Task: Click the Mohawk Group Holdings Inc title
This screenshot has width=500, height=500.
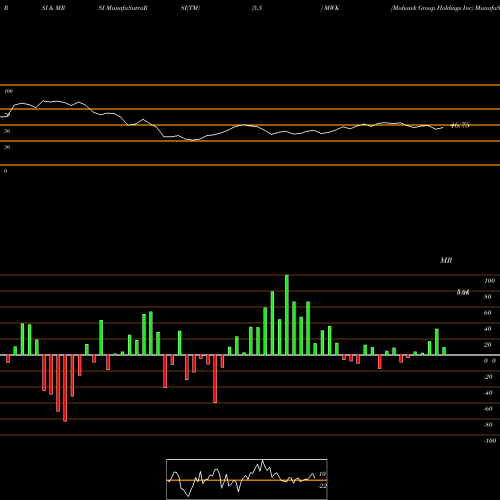Action: pos(432,8)
